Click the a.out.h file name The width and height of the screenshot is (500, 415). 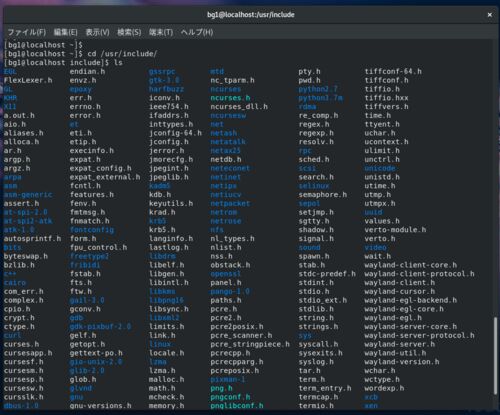pos(19,116)
